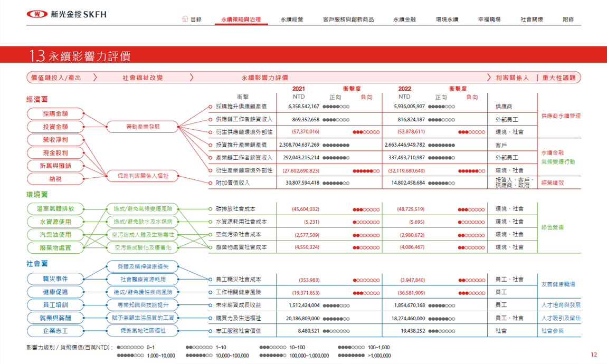The image size is (607, 364).
Task: Click the 綠色營運 material topic
Action: [x=553, y=227]
